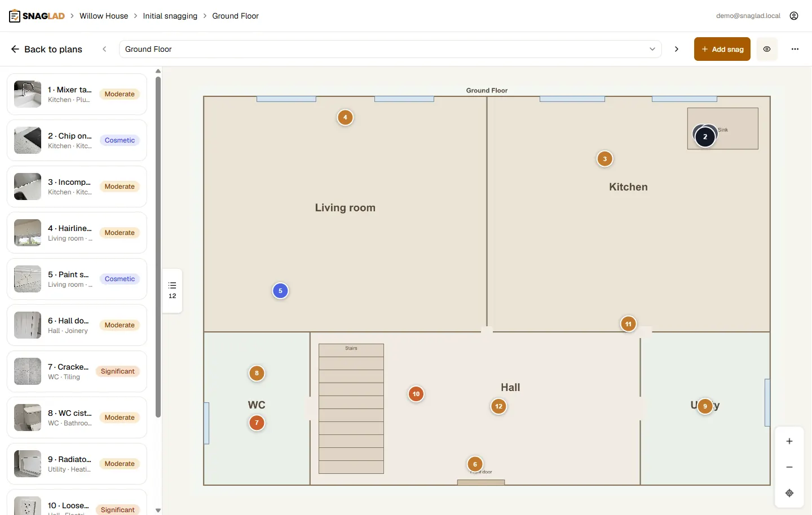The height and width of the screenshot is (515, 812).
Task: Open snag 7 Cracked tiling card
Action: click(x=77, y=371)
